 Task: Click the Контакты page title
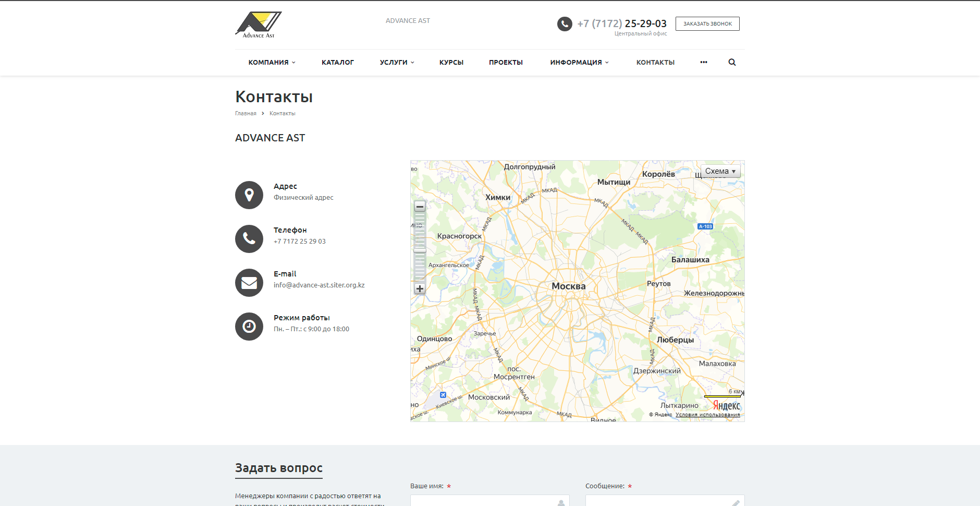point(274,97)
